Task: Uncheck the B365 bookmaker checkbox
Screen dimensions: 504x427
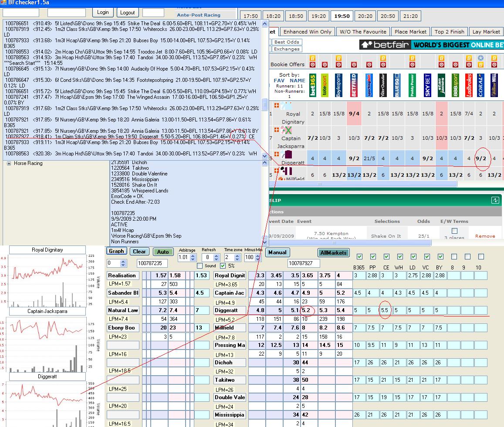Action: coord(359,256)
